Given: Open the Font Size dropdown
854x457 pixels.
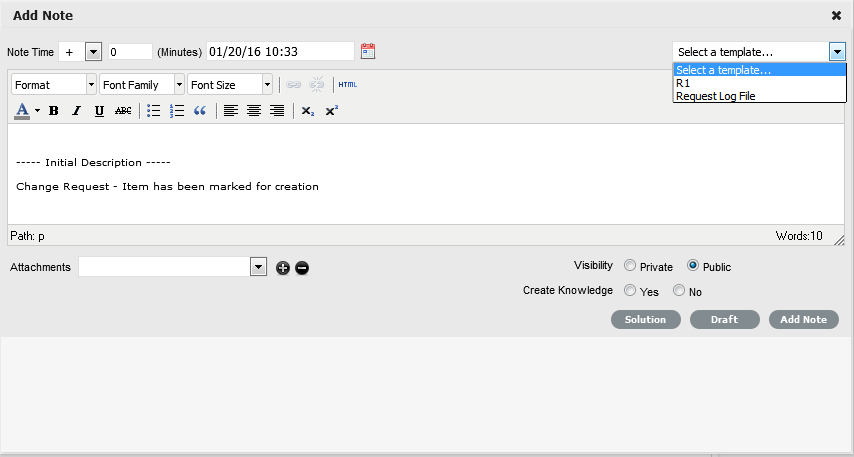Looking at the screenshot, I should (x=230, y=84).
